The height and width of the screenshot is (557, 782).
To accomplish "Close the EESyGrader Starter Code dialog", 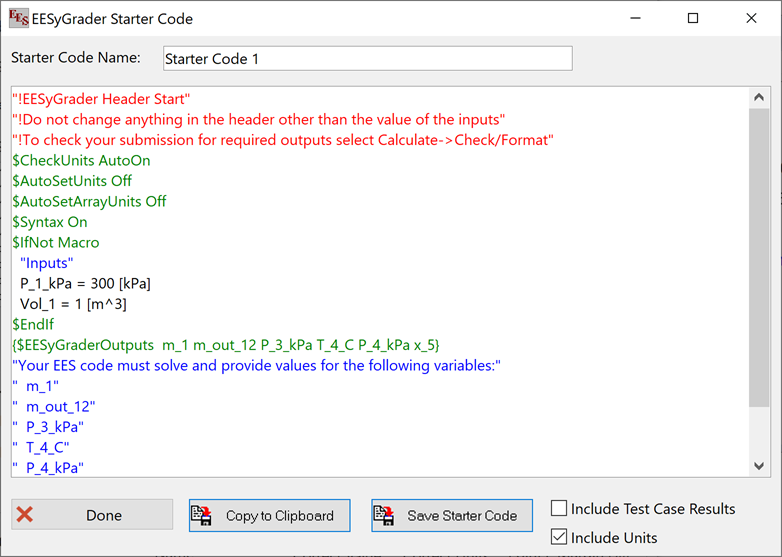I will (752, 18).
